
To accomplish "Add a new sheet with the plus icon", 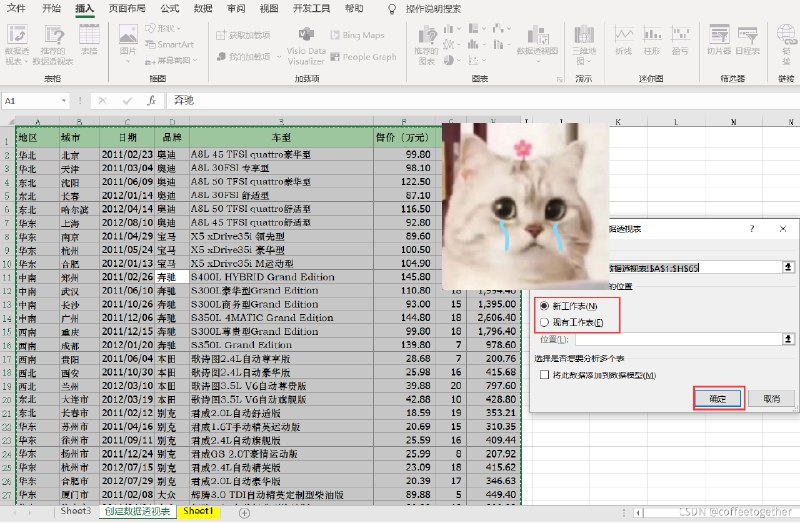I will point(245,513).
